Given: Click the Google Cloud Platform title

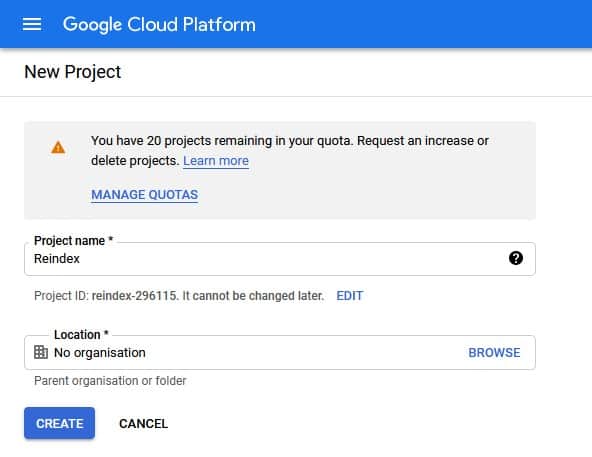Looking at the screenshot, I should click(x=159, y=25).
